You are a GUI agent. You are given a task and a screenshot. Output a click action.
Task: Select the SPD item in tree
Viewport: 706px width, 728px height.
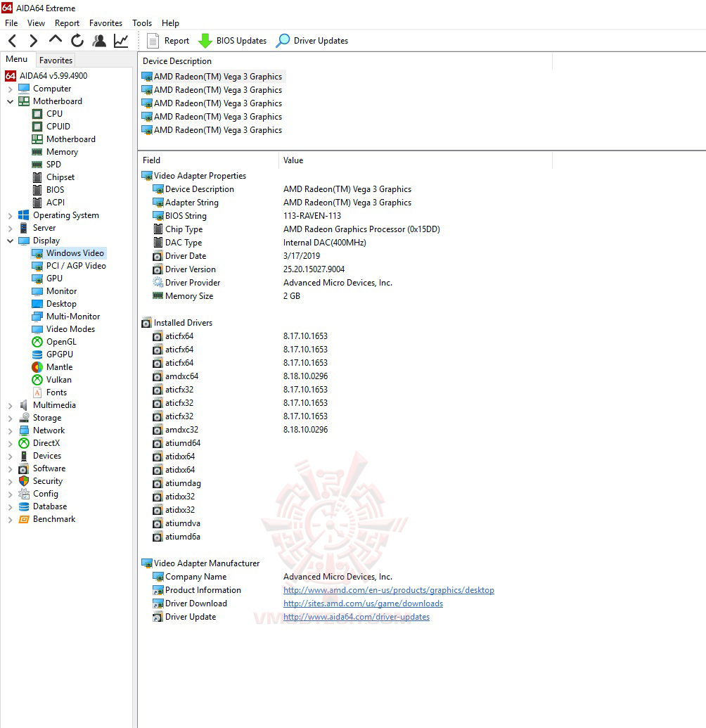coord(53,165)
